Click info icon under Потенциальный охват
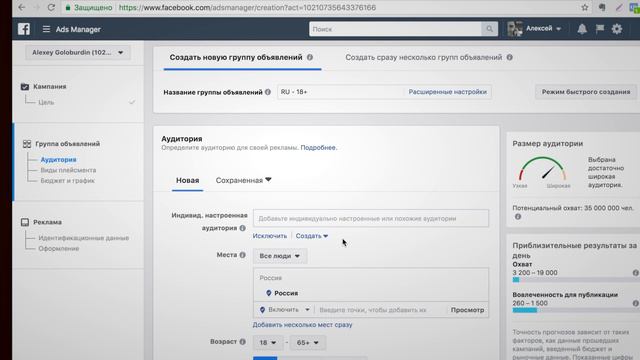Image resolution: width=640 pixels, height=360 pixels. click(518, 217)
